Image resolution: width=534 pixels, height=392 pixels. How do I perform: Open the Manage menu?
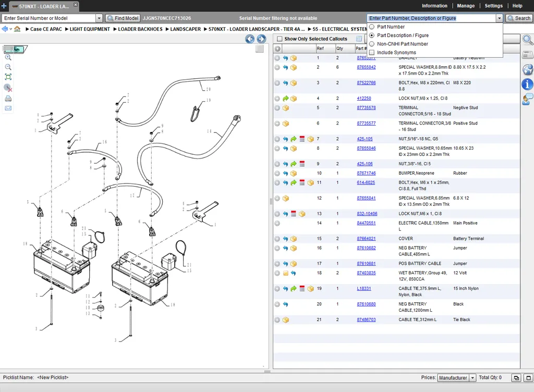[466, 6]
